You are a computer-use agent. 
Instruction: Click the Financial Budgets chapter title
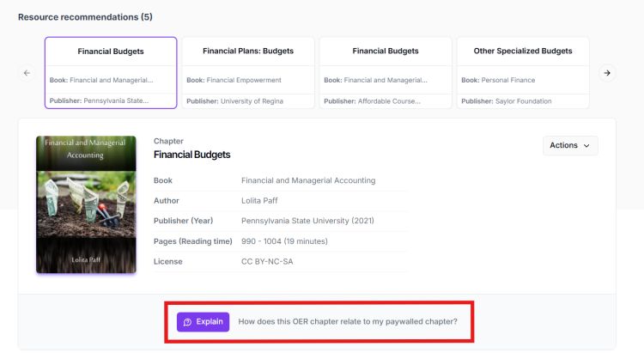click(x=192, y=155)
